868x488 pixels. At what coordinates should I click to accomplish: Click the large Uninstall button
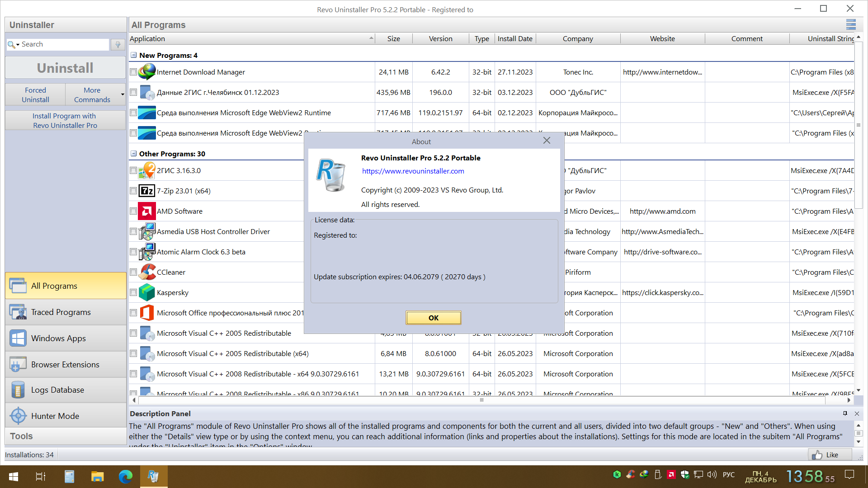(66, 68)
